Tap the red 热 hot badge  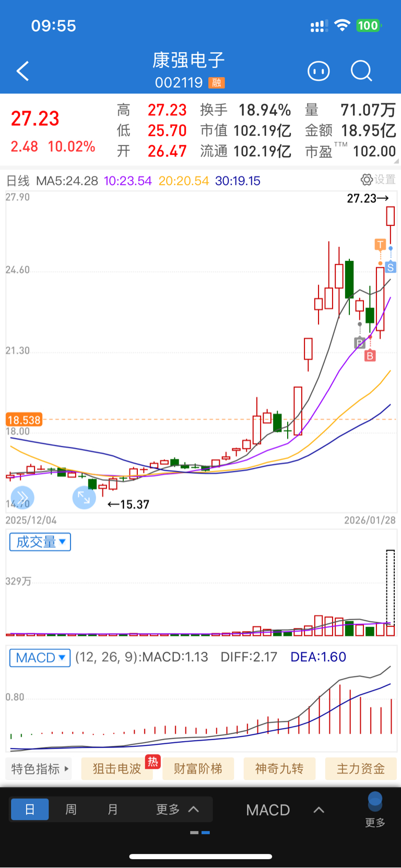click(x=152, y=762)
